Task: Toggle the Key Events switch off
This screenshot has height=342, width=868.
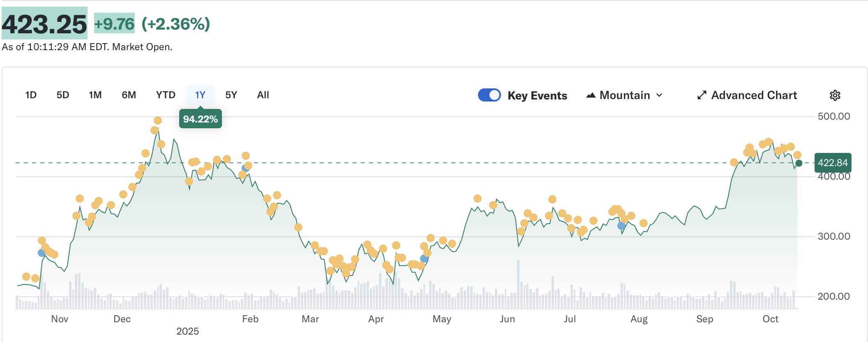Action: (489, 95)
